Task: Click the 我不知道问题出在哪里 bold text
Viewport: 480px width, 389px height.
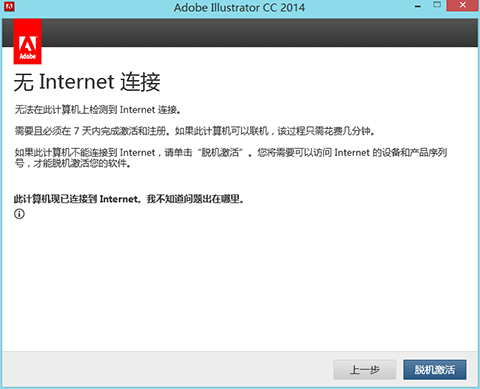Action: [x=195, y=199]
